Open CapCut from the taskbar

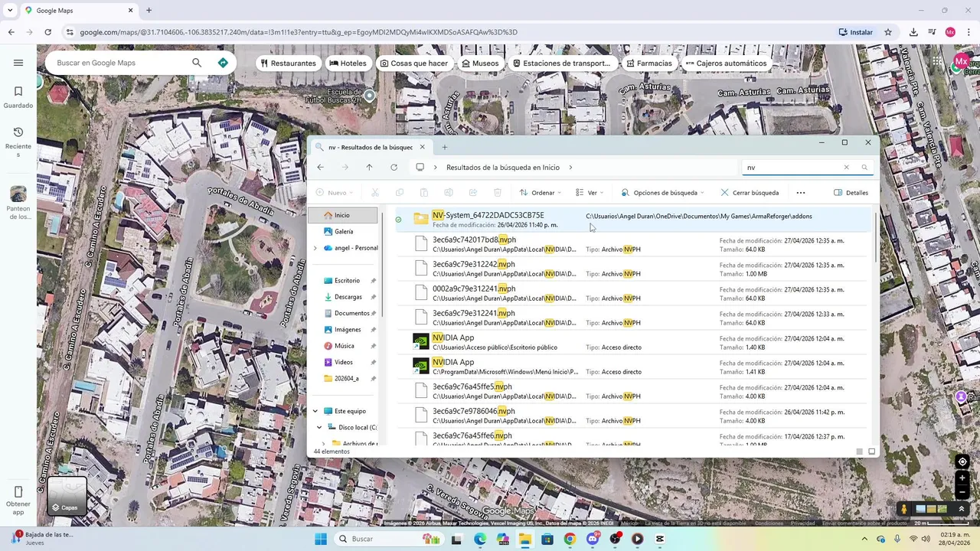click(x=660, y=539)
